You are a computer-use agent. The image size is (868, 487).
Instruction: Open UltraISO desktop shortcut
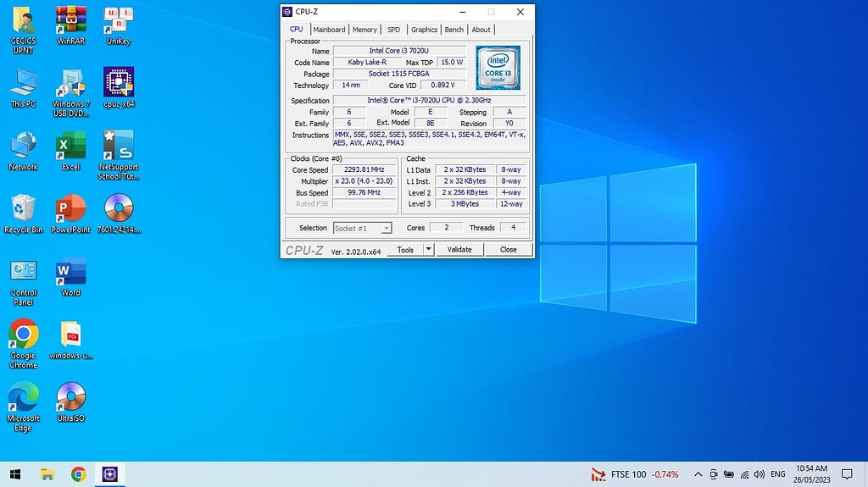tap(71, 402)
